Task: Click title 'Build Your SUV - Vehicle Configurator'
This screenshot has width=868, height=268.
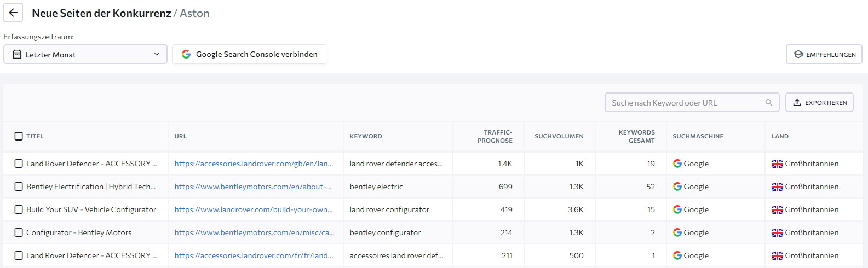Action: [91, 209]
